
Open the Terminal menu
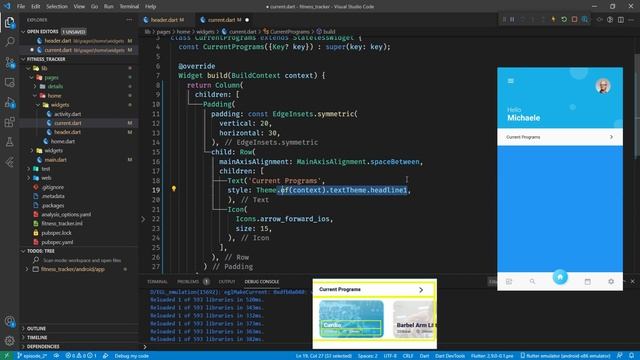(x=129, y=7)
